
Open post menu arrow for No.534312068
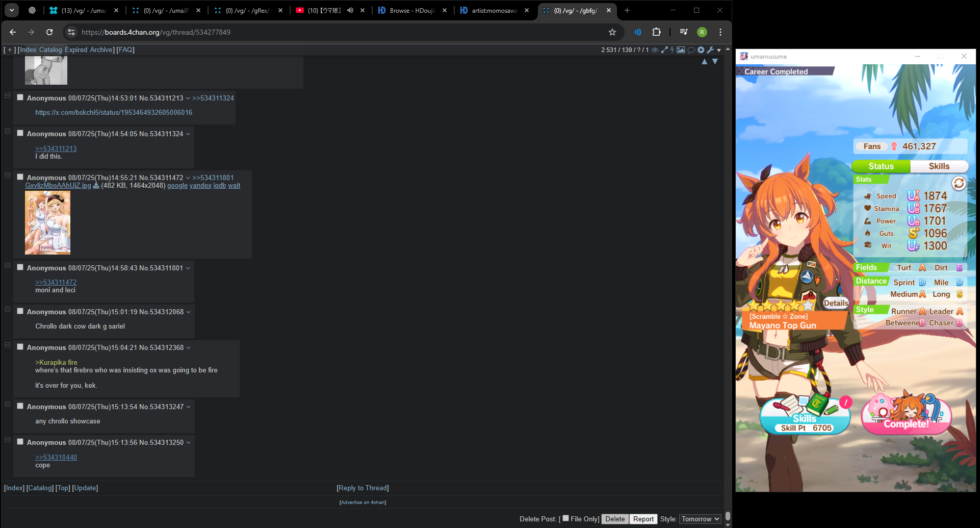188,312
